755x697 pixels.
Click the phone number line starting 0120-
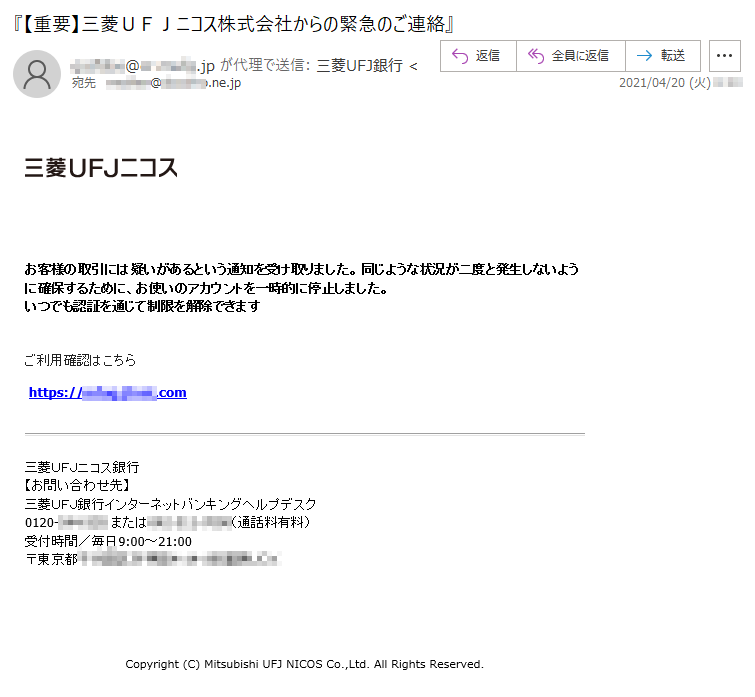click(x=167, y=522)
